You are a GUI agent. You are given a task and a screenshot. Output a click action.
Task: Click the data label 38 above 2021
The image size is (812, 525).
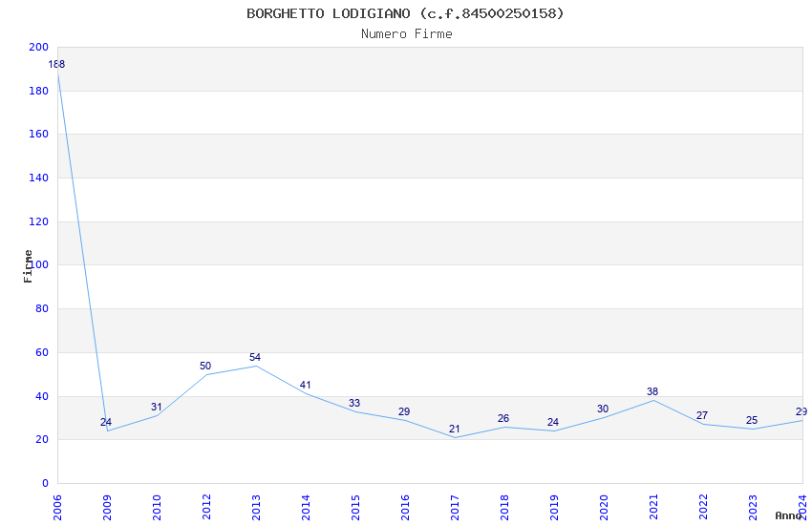coord(652,392)
